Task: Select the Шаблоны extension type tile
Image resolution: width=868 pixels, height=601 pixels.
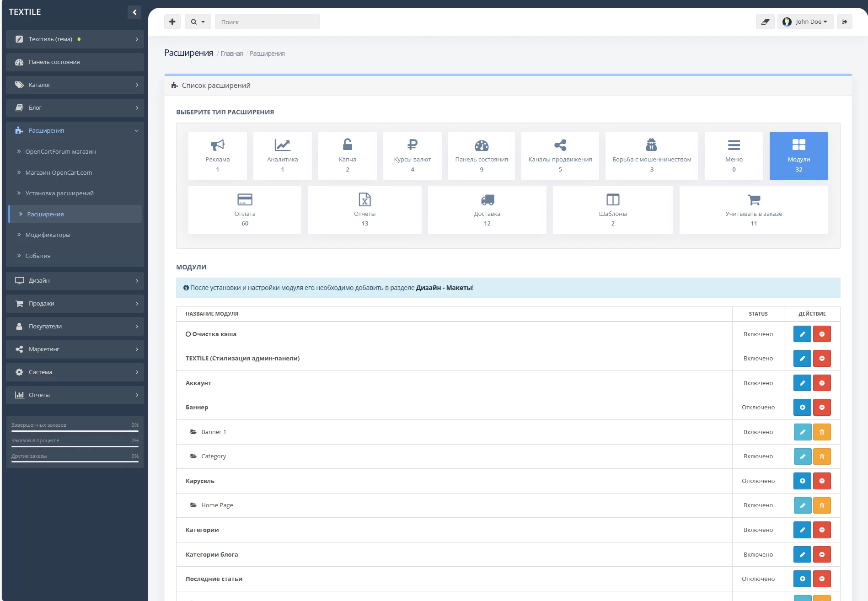Action: [x=613, y=210]
